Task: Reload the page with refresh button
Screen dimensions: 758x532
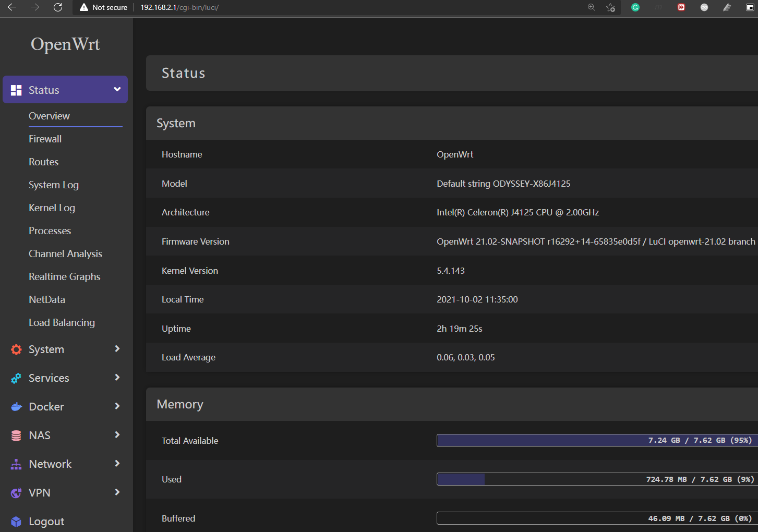Action: [x=57, y=7]
